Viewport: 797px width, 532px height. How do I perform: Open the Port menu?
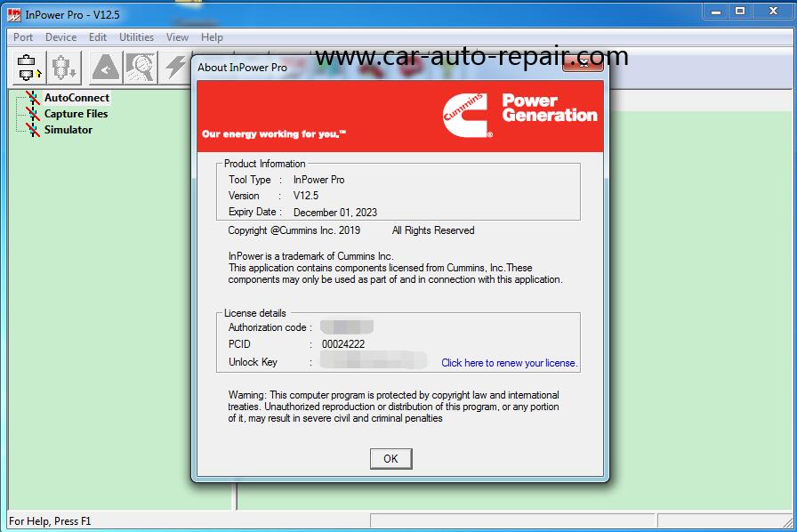(23, 37)
